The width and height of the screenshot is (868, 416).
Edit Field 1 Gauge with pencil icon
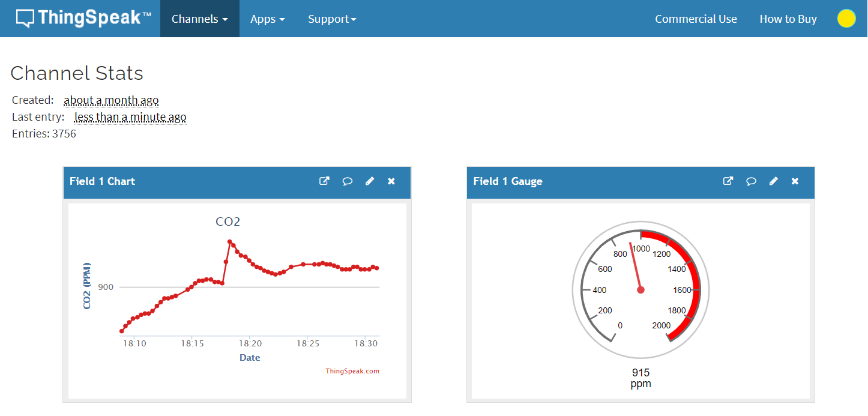(x=774, y=181)
